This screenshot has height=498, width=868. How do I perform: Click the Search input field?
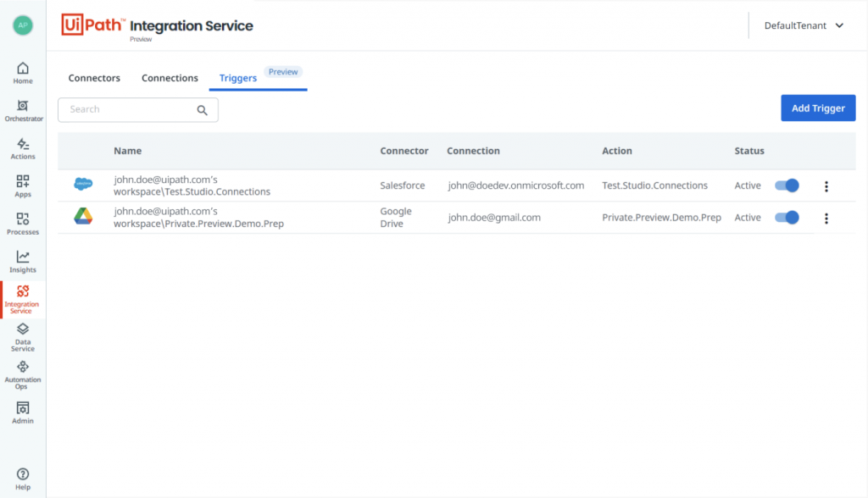pyautogui.click(x=138, y=109)
